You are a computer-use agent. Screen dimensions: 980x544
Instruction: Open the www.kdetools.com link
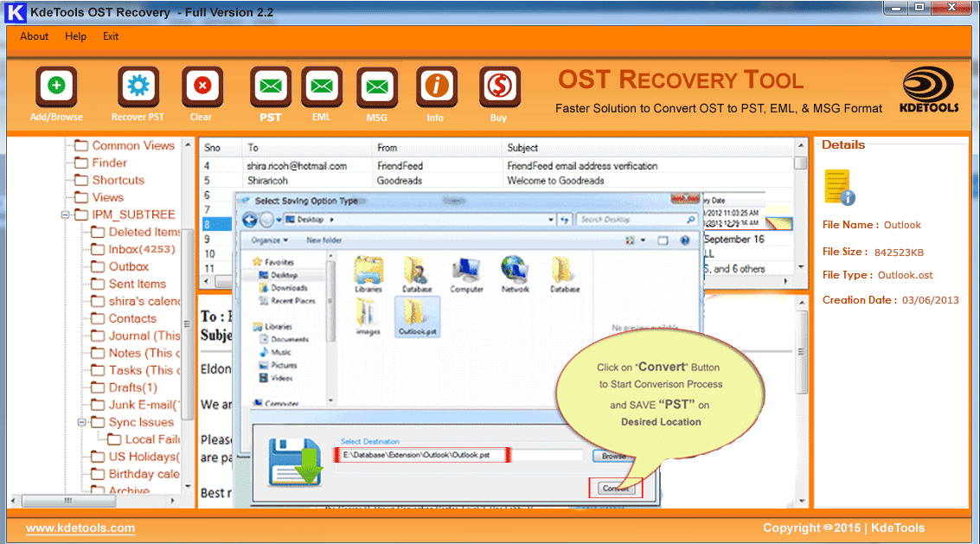click(x=80, y=528)
